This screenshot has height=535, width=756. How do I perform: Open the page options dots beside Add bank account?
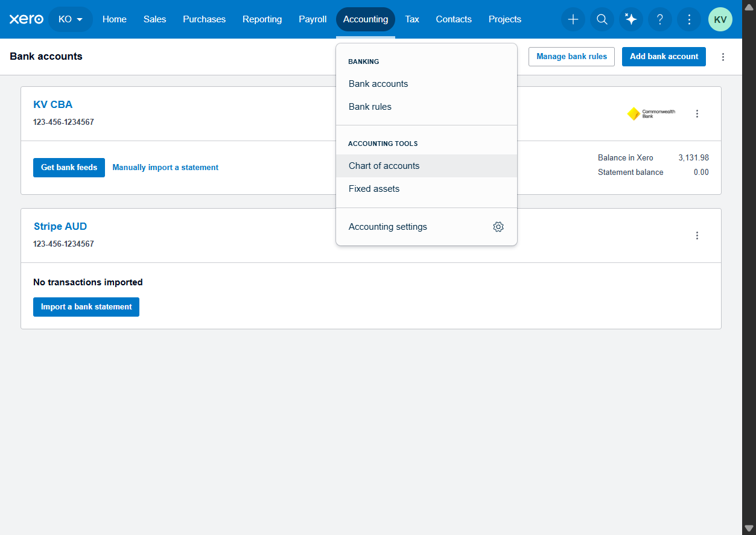[x=723, y=57]
